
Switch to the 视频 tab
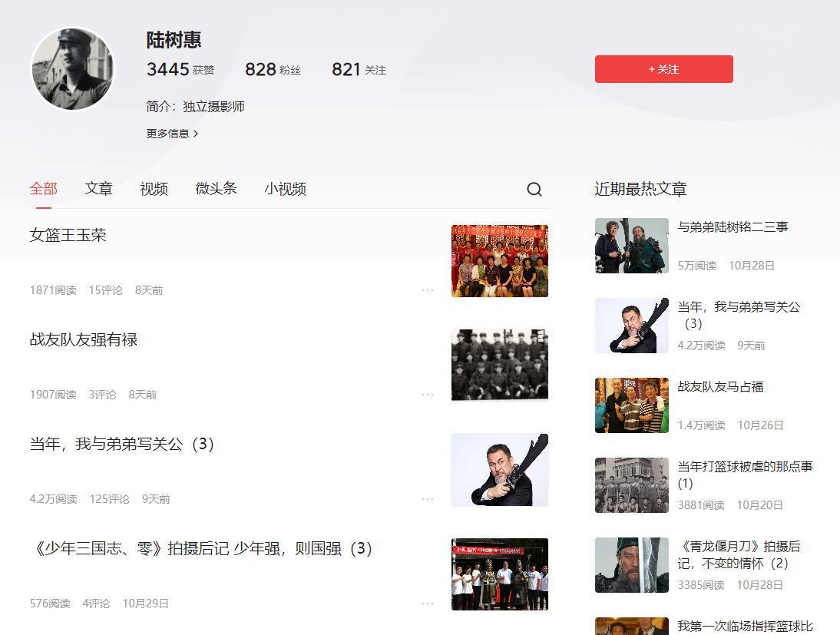(154, 189)
